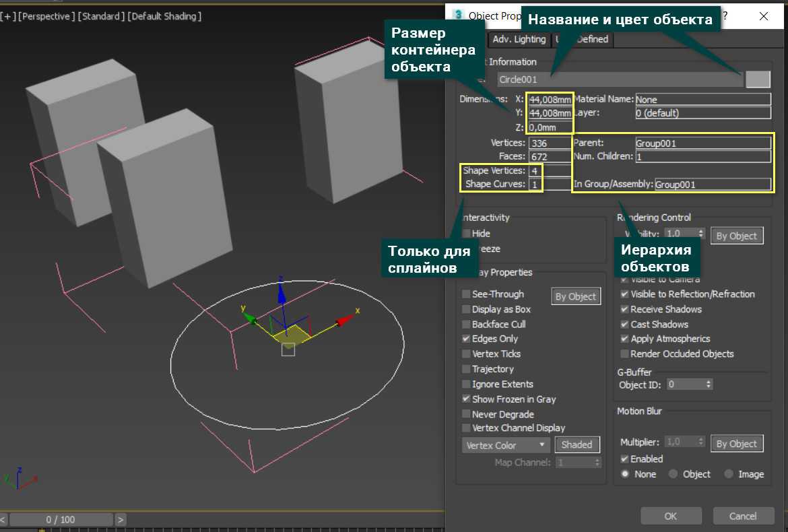Click the yellow XY plane gizmo handle
The width and height of the screenshot is (788, 532).
click(x=293, y=335)
